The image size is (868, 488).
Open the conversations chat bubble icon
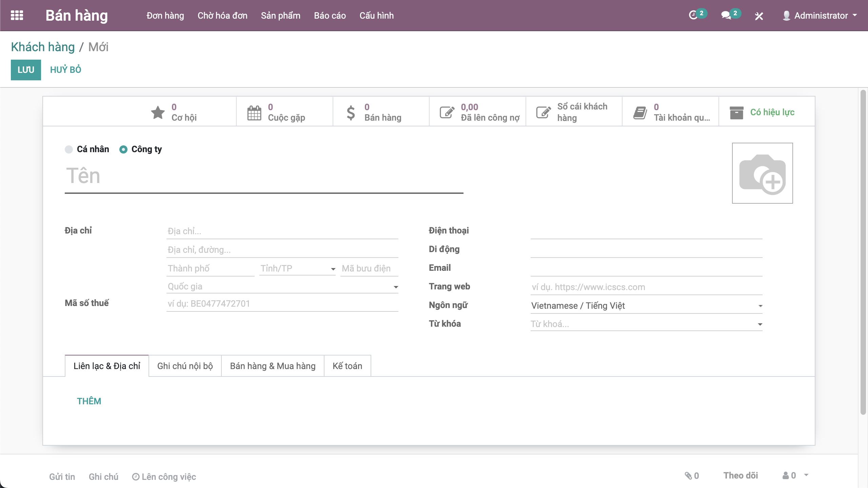(x=726, y=16)
